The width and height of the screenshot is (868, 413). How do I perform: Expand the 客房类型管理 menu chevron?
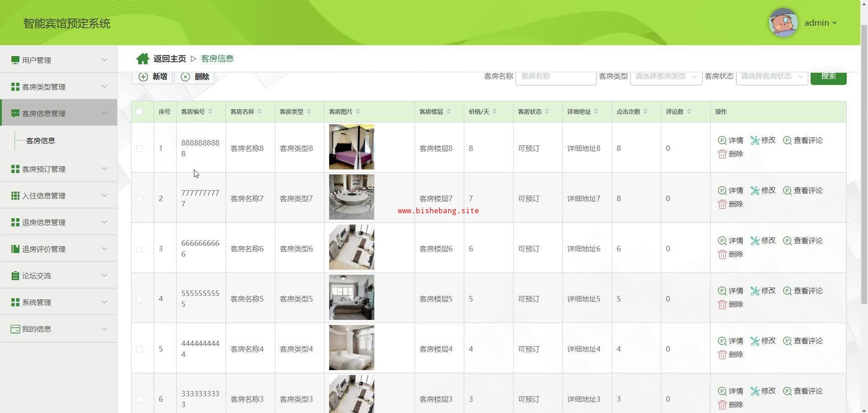coord(104,86)
